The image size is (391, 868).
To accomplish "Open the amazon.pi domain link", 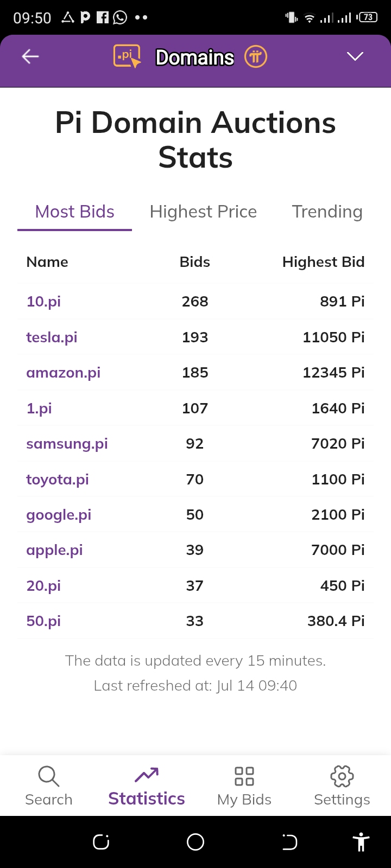I will (x=64, y=373).
